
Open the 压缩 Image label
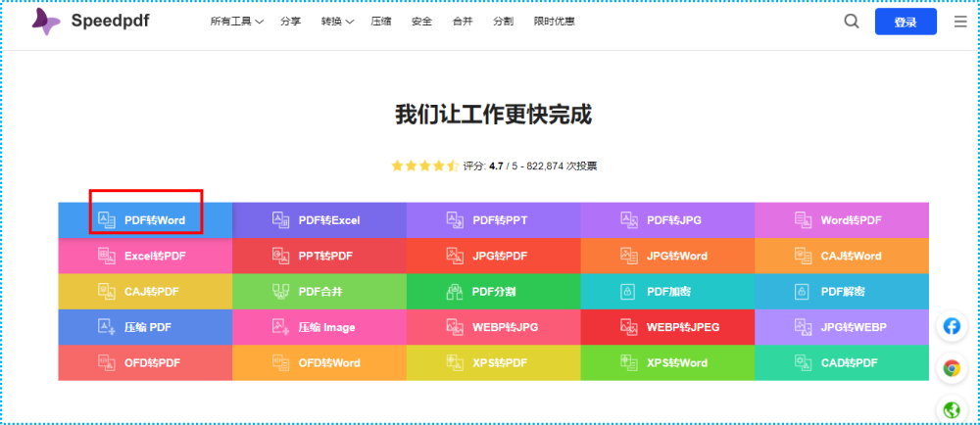tap(327, 327)
